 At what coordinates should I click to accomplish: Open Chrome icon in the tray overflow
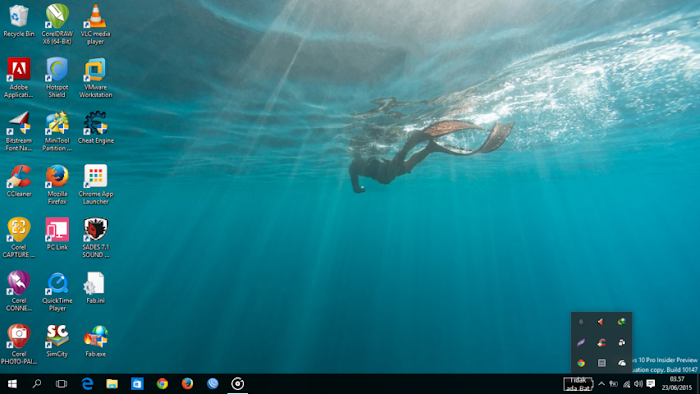point(581,363)
